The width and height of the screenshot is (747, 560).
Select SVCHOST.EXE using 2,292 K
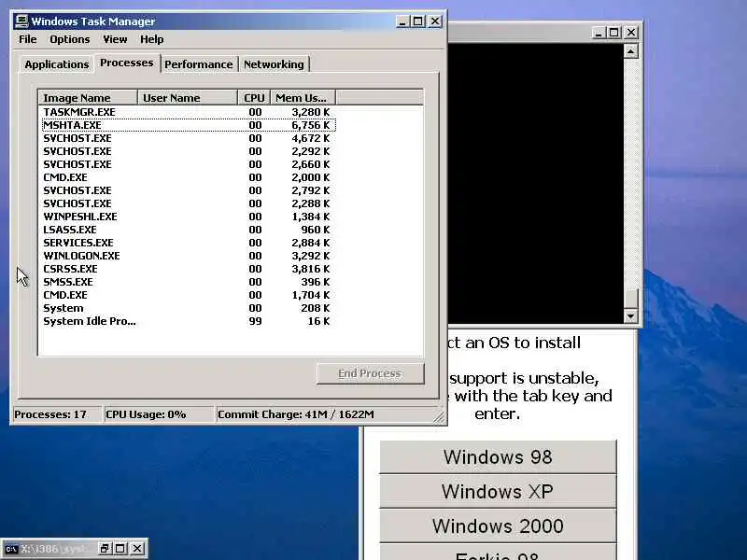pyautogui.click(x=189, y=151)
